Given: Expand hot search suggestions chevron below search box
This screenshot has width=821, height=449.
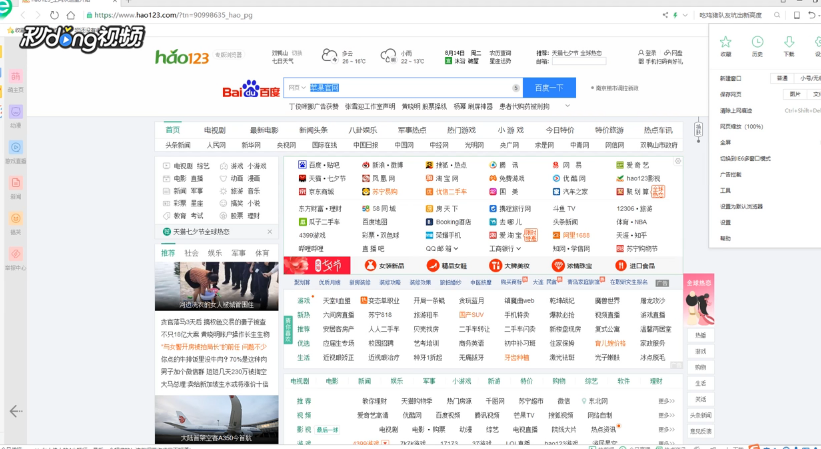Looking at the screenshot, I should coord(567,106).
